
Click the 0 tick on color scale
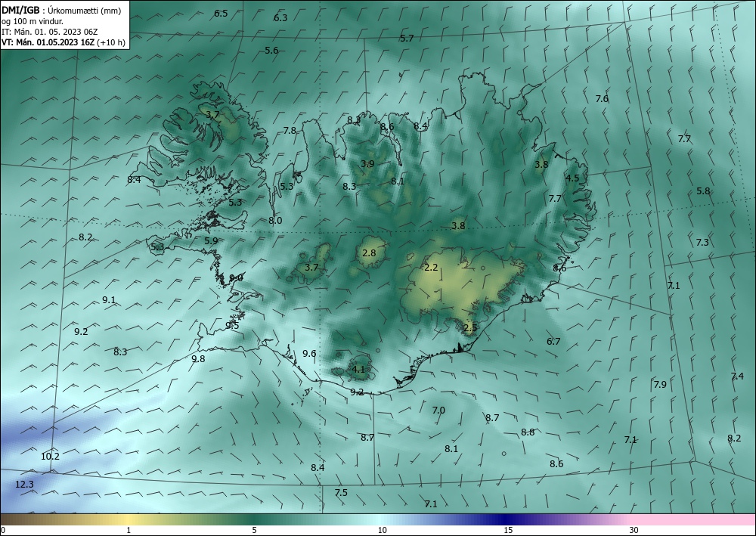click(x=3, y=530)
